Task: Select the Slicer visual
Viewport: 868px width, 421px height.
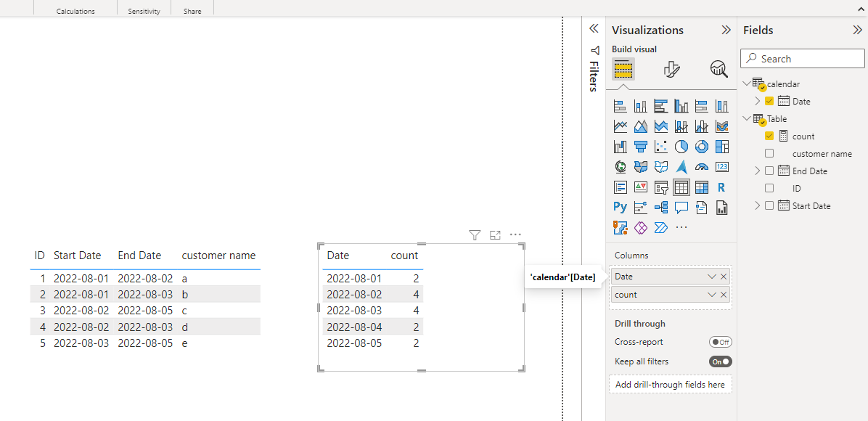Action: click(x=661, y=187)
